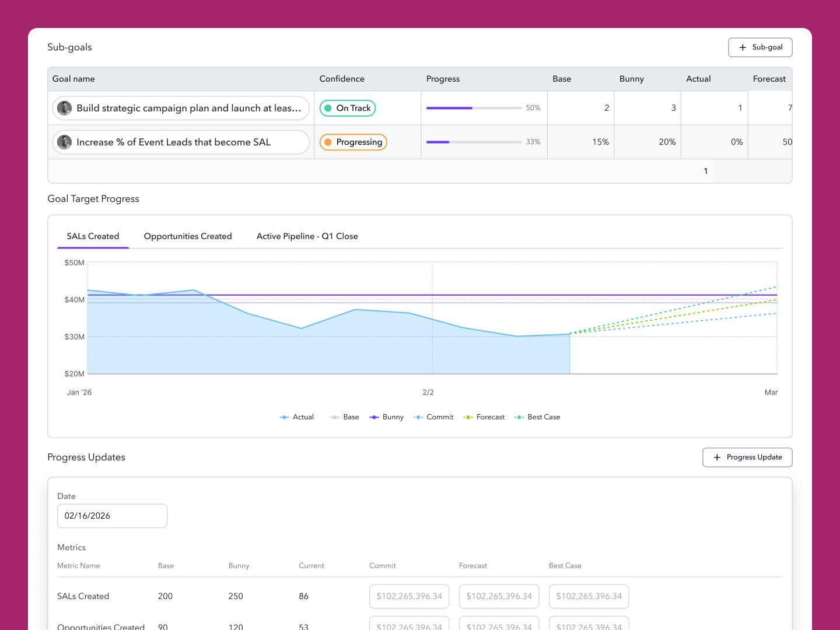Click Metric Name column header
This screenshot has width=840, height=630.
(x=79, y=566)
